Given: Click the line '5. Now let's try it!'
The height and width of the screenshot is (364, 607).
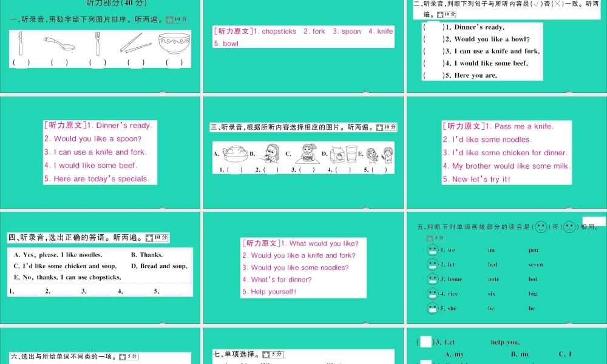Looking at the screenshot, I should (476, 180).
